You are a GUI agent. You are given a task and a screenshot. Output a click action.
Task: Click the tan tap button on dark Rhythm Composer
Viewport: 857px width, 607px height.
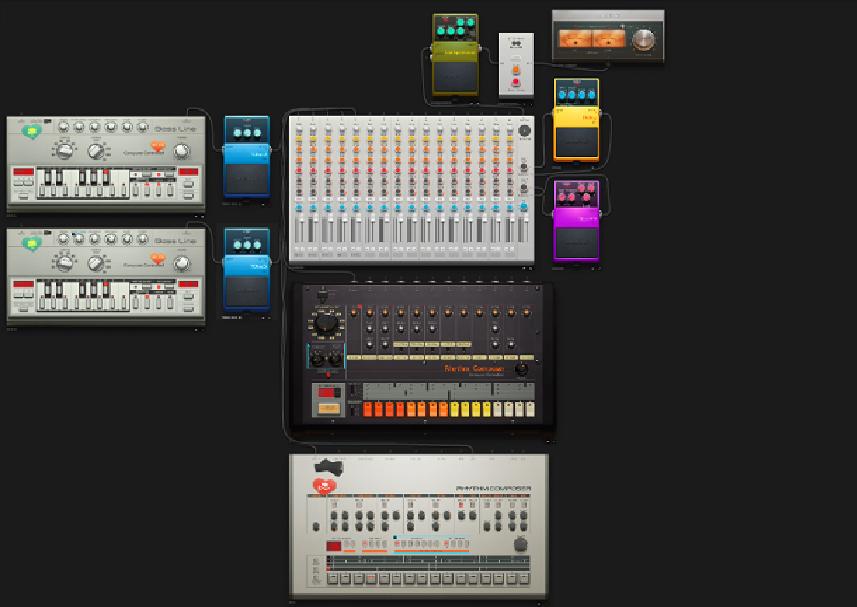click(328, 408)
